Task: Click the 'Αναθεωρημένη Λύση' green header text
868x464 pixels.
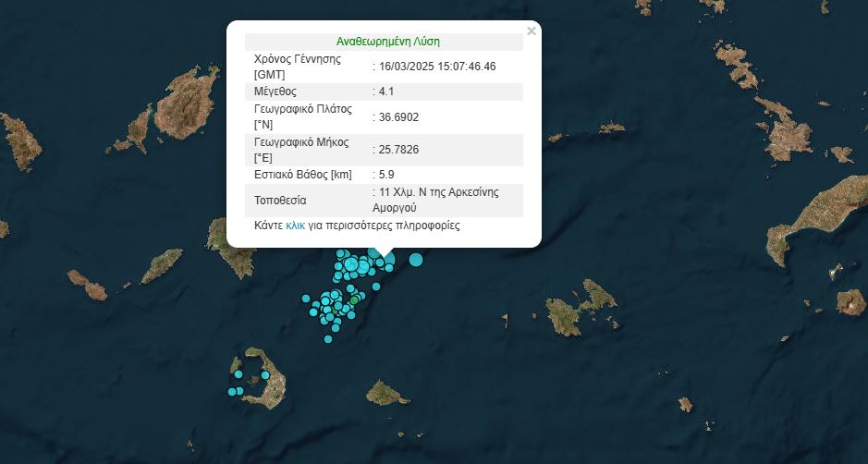Action: pos(387,42)
